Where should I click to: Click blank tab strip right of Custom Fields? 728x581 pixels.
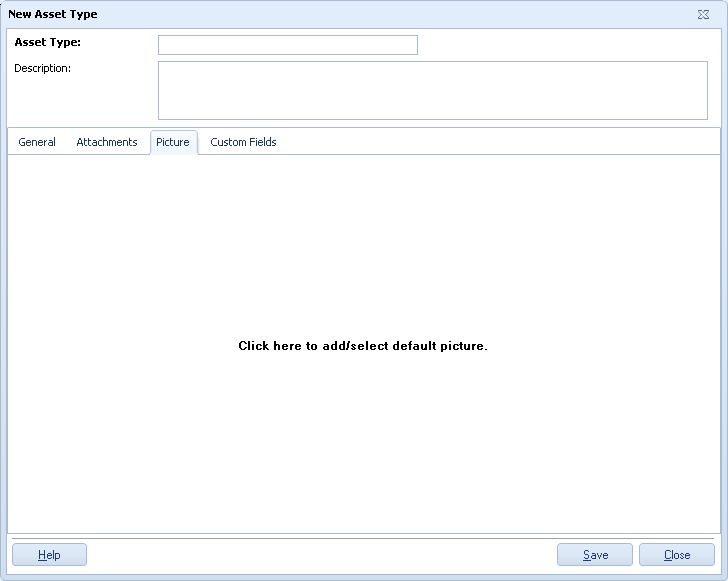[x=500, y=142]
